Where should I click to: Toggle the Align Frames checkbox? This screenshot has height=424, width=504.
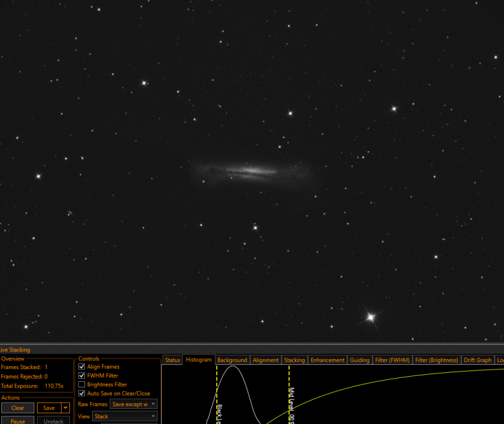82,367
